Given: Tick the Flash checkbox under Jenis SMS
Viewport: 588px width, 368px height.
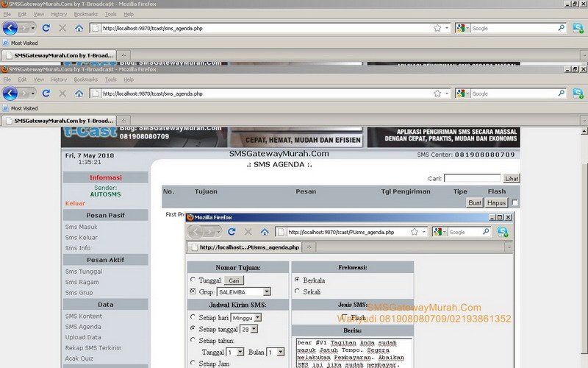Looking at the screenshot, I should [x=344, y=316].
